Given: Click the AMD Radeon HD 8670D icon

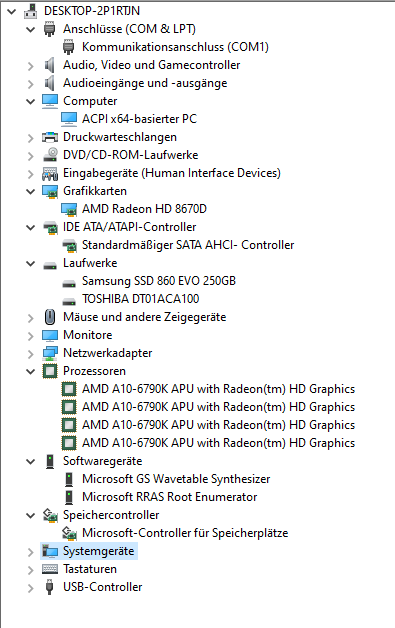Looking at the screenshot, I should click(69, 209).
